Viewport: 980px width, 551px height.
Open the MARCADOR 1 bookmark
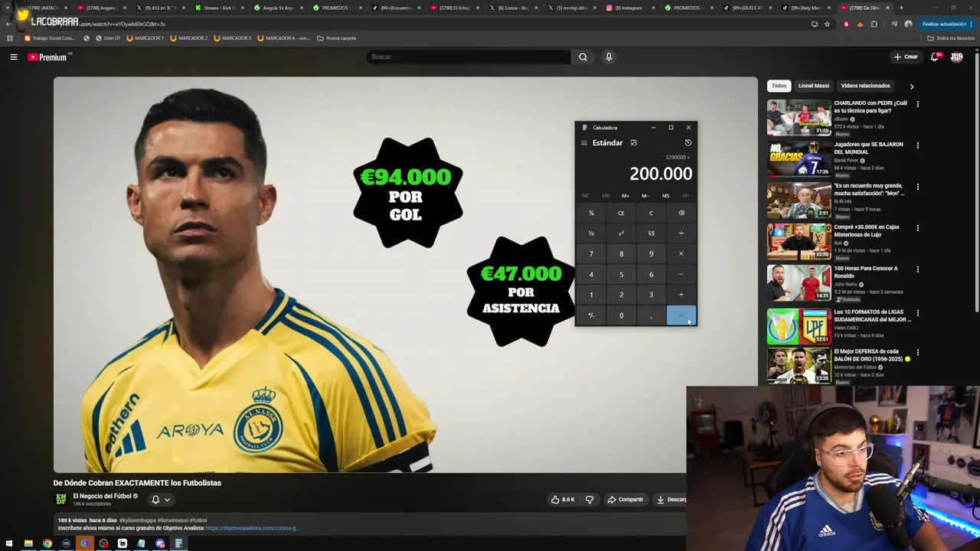click(145, 38)
